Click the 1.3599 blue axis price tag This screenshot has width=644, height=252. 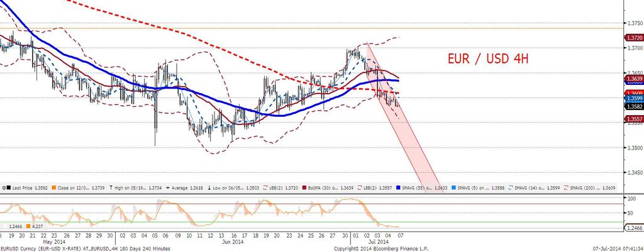(634, 99)
